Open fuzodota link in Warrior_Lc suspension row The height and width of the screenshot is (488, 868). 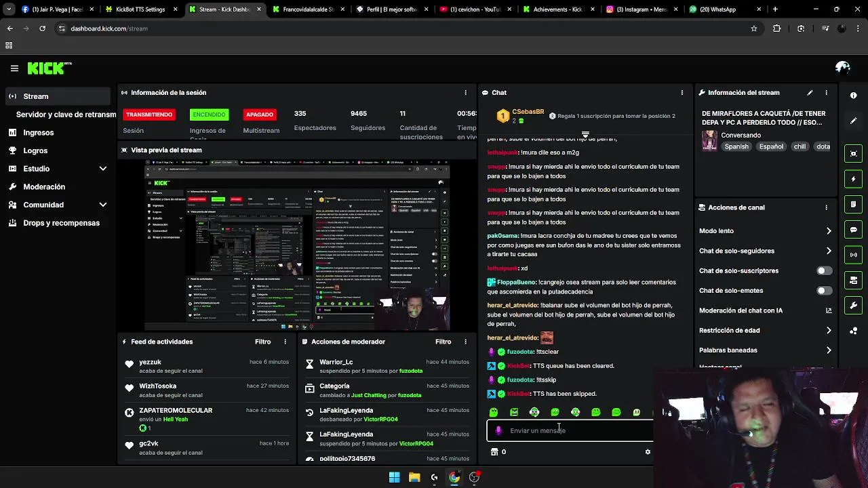(411, 371)
